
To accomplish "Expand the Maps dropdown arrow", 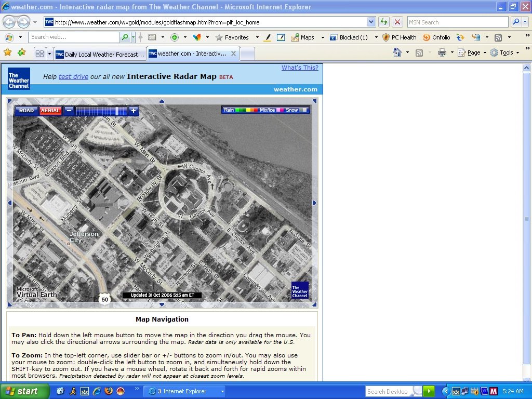I will pos(323,37).
